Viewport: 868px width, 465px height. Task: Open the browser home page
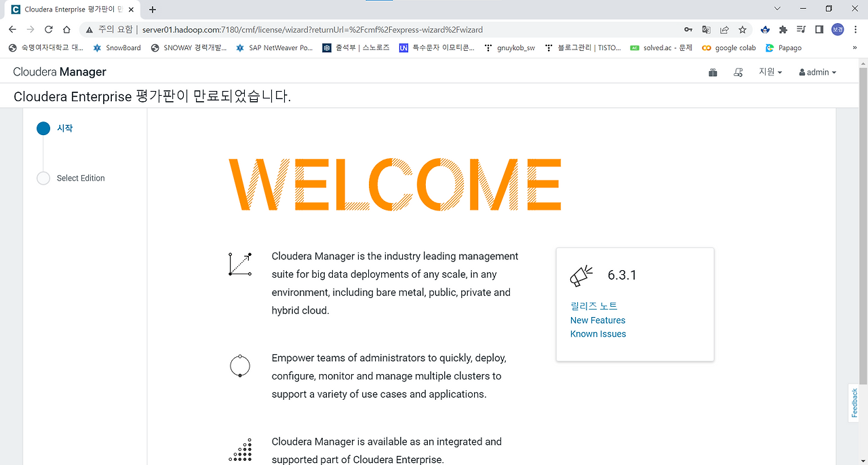66,29
